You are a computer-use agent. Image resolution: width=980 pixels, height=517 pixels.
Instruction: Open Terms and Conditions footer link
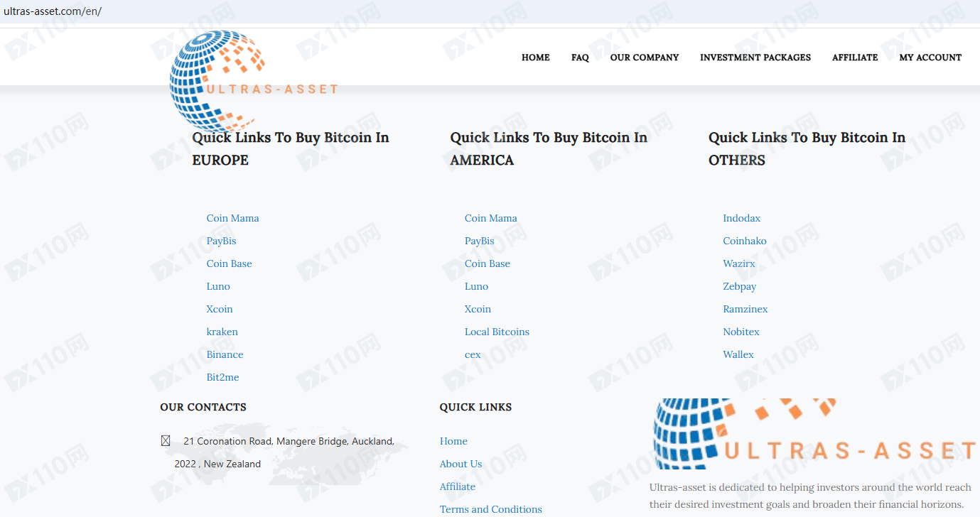pos(490,509)
